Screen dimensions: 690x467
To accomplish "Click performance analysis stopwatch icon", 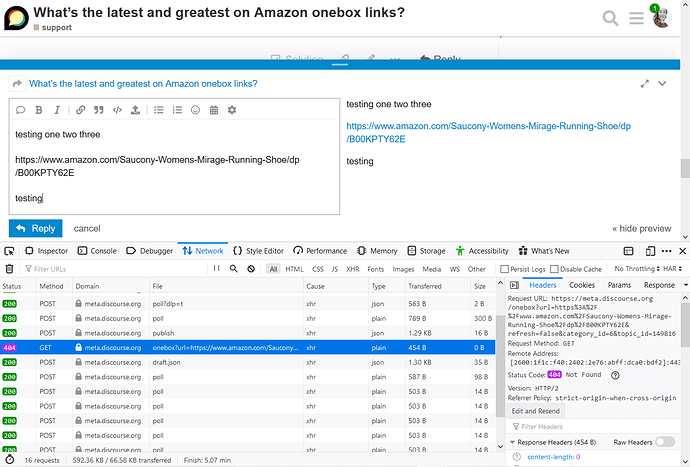I will tap(9, 460).
